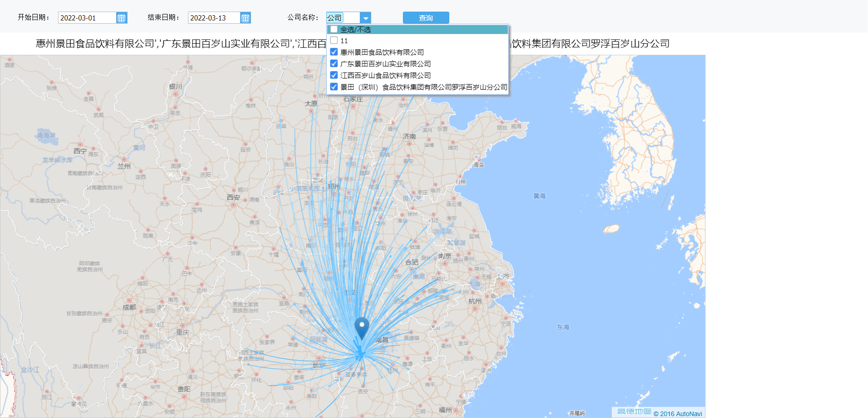Click the 西宁 city label on map
Screen dimensions: 868x418
click(80, 151)
